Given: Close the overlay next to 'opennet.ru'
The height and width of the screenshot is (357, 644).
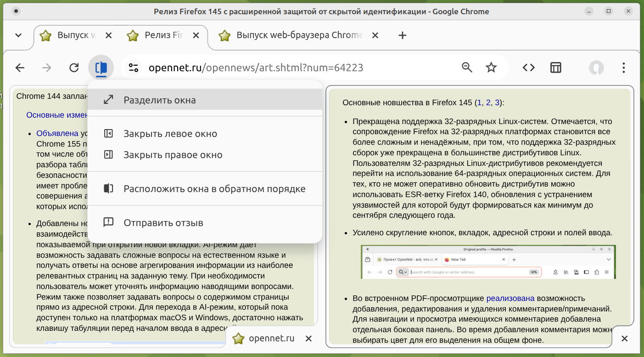Looking at the screenshot, I should pos(308,339).
